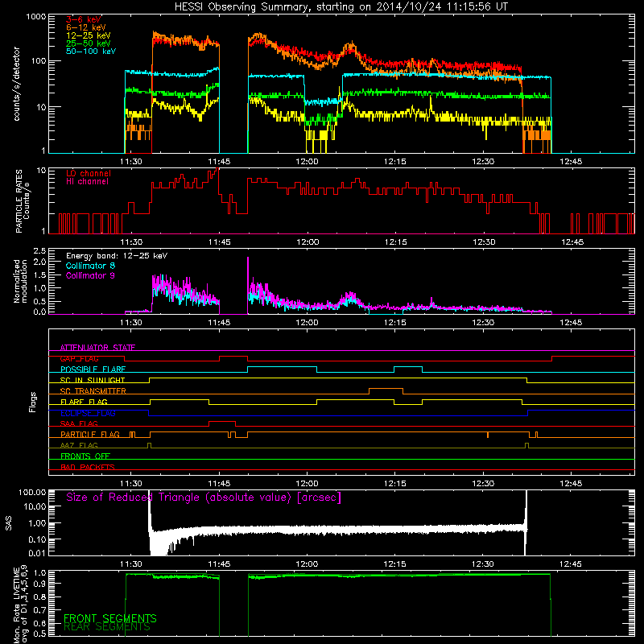Select the LO channel legend label
Image resolution: width=644 pixels, height=644 pixels.
pos(89,173)
